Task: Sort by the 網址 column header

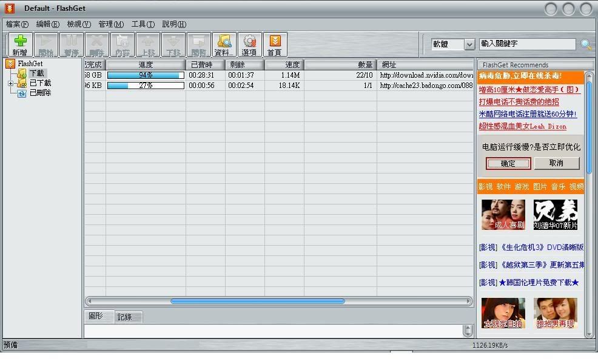Action: (x=425, y=65)
